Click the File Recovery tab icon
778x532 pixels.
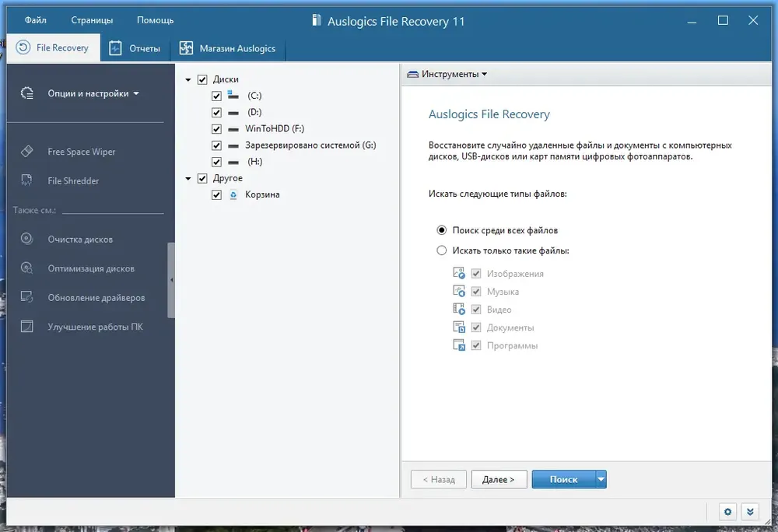pyautogui.click(x=23, y=47)
